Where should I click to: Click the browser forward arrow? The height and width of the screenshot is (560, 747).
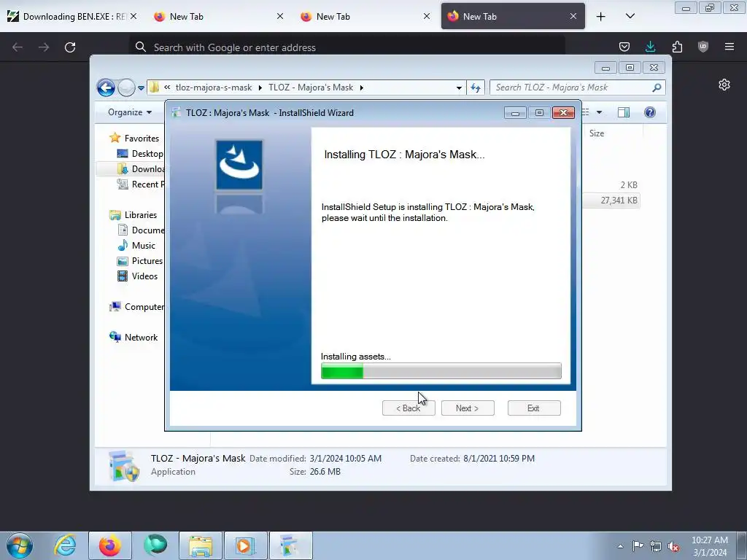click(44, 47)
